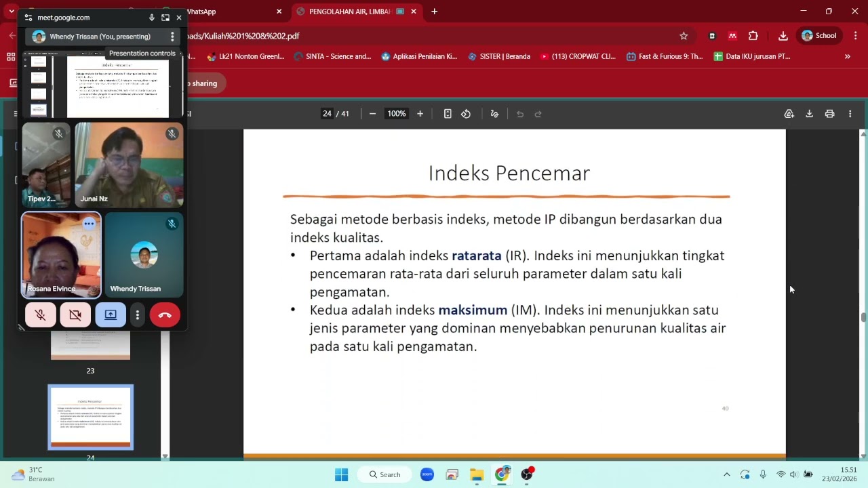Open Chrome downloads icon
Screen dimensions: 868x488
point(783,36)
